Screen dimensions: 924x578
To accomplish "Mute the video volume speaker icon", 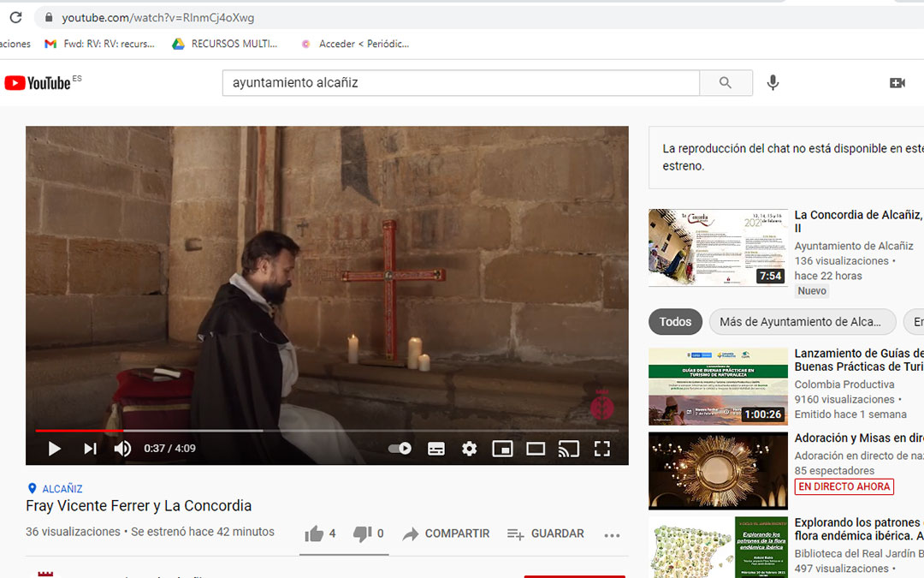I will tap(122, 449).
